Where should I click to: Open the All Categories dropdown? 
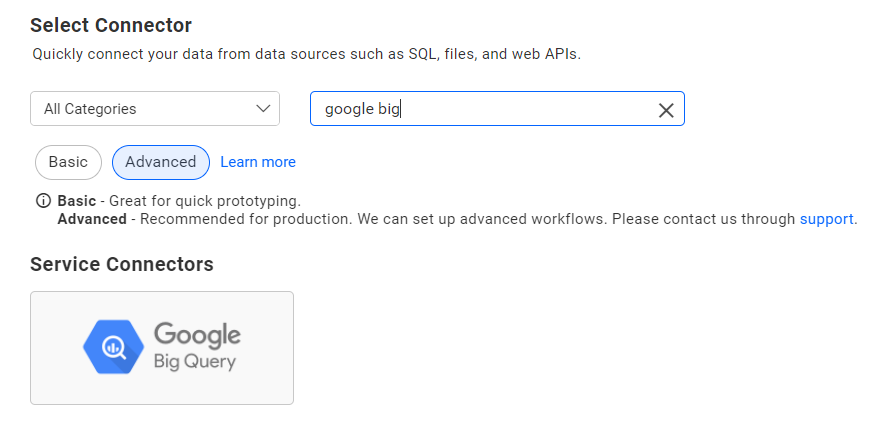(155, 109)
